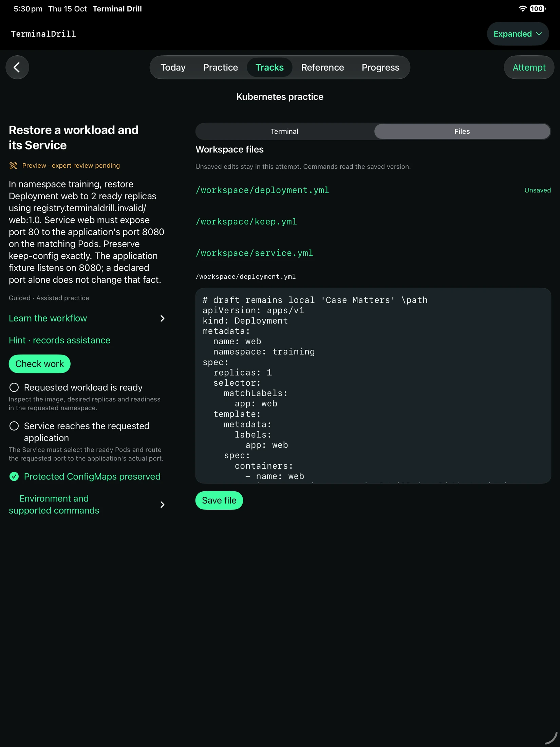The width and height of the screenshot is (560, 747).
Task: Switch to the Terminal segment
Action: point(284,131)
